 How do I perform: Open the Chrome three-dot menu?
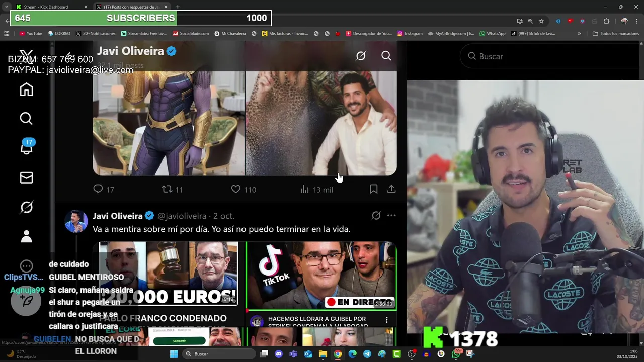[x=637, y=21]
